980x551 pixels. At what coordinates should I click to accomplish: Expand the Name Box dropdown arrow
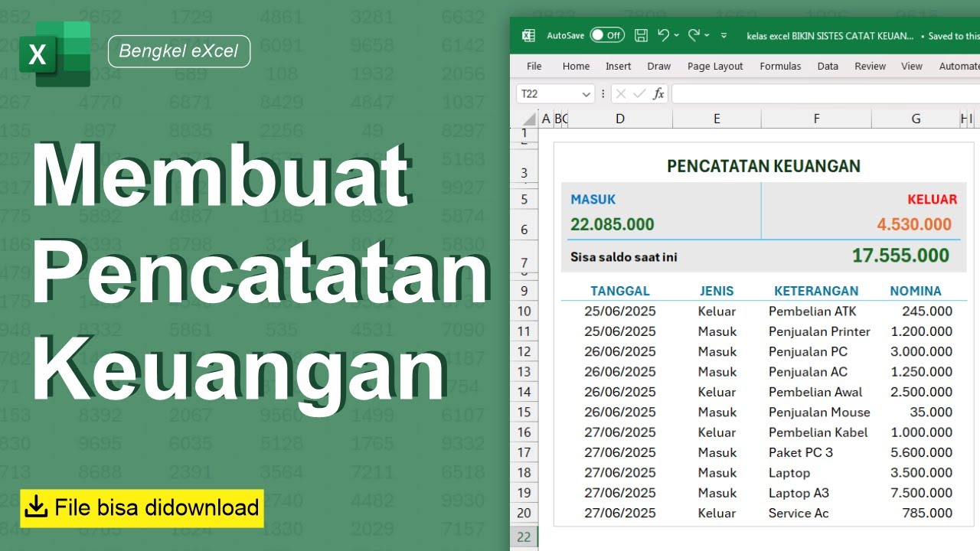(587, 94)
